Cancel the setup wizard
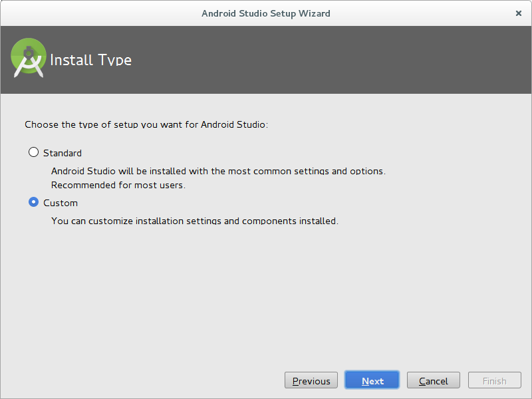The width and height of the screenshot is (532, 399). 434,380
